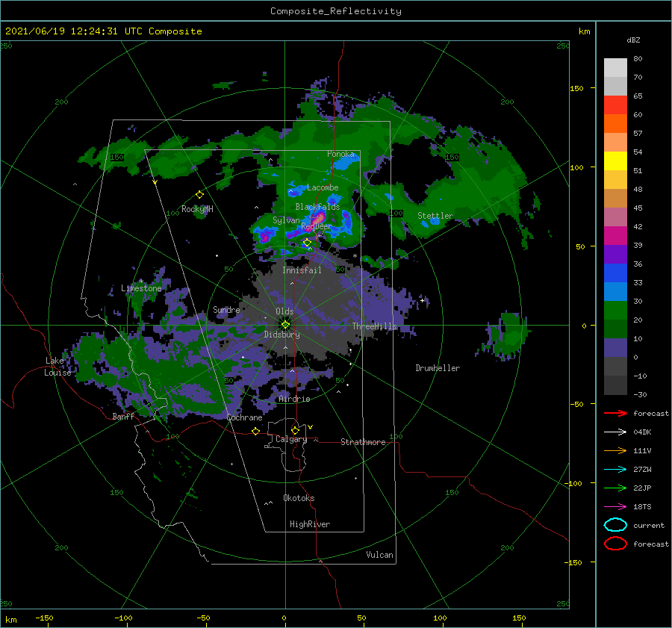Click the dBZ legend heading

click(x=633, y=40)
